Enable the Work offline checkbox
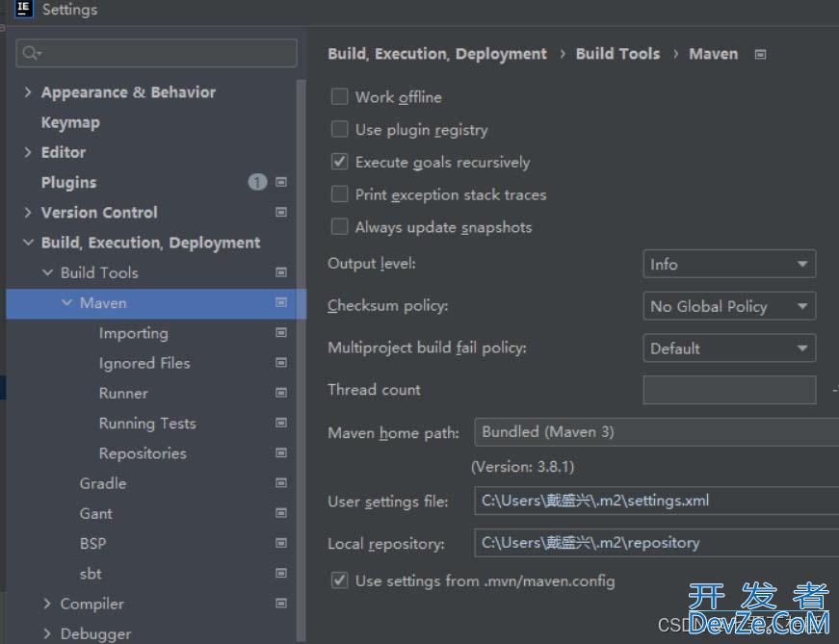The image size is (839, 644). tap(340, 97)
